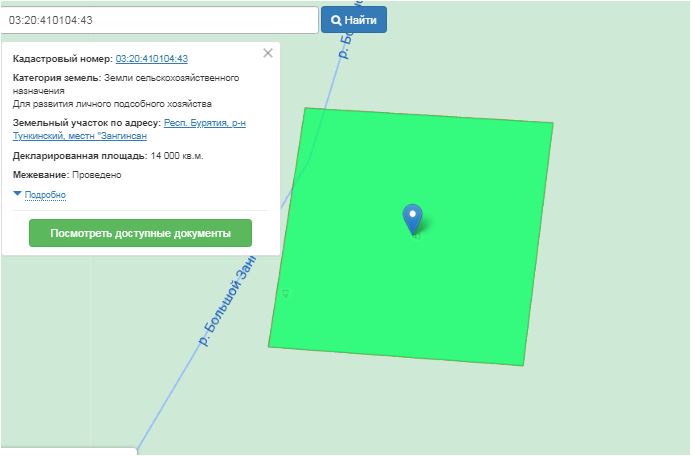Expand the Подробно details section
The image size is (691, 456).
point(45,195)
